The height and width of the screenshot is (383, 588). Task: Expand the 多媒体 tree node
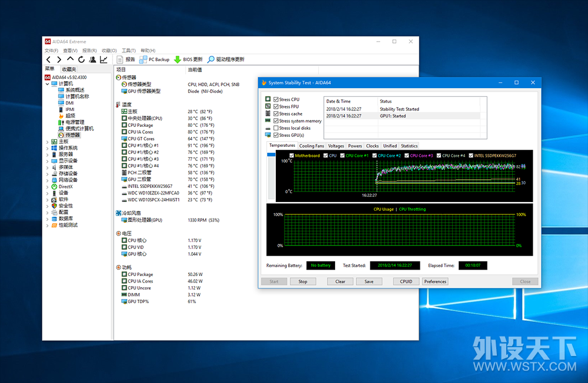point(47,167)
